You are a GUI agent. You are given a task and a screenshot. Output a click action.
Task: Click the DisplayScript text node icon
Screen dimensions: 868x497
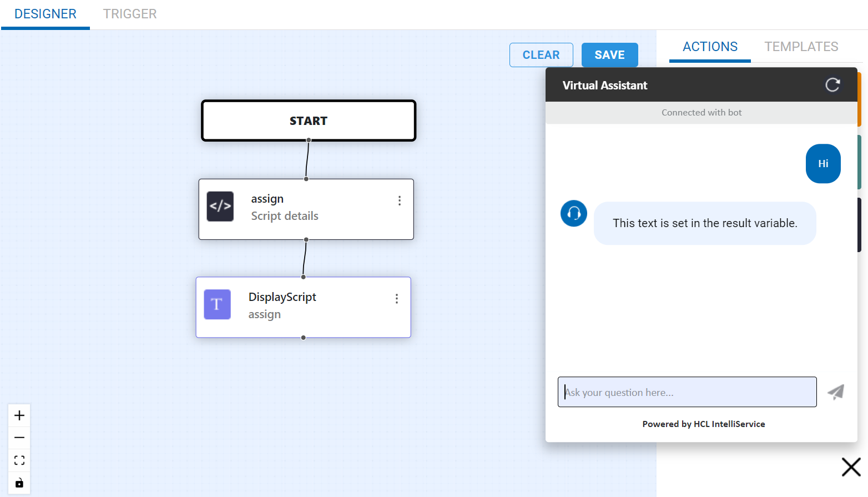[217, 304]
